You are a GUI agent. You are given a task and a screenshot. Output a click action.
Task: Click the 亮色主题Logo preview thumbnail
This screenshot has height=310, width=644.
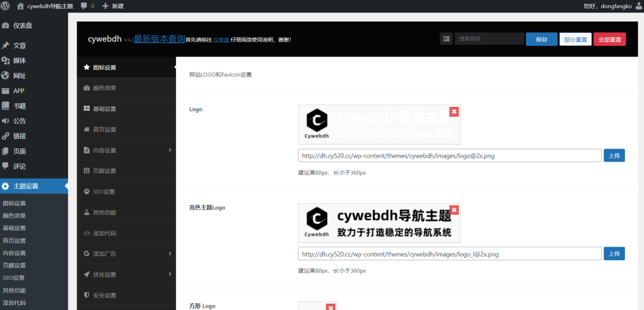[x=379, y=223]
